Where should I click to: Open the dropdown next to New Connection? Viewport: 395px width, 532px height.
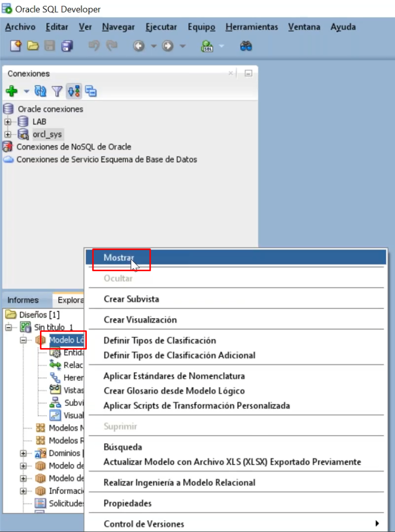coord(27,91)
